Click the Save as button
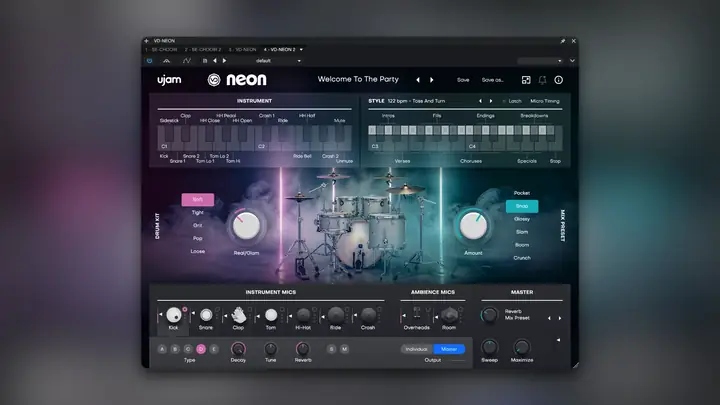This screenshot has width=720, height=405. pos(492,80)
